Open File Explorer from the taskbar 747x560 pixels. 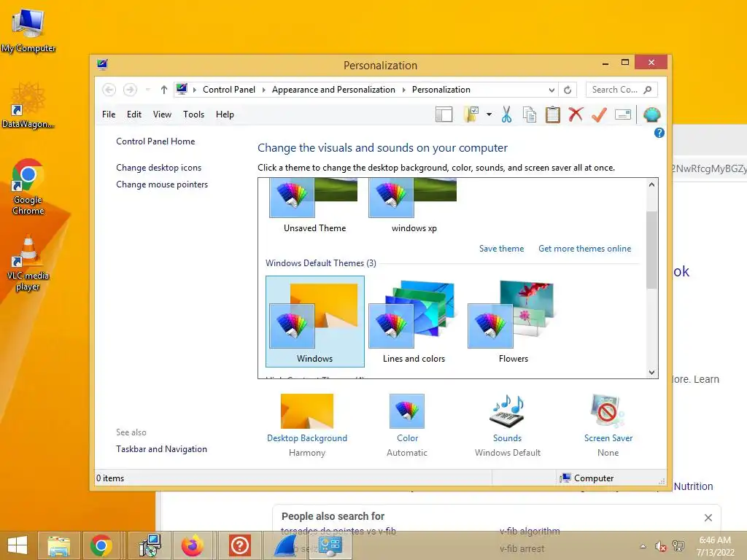click(58, 545)
